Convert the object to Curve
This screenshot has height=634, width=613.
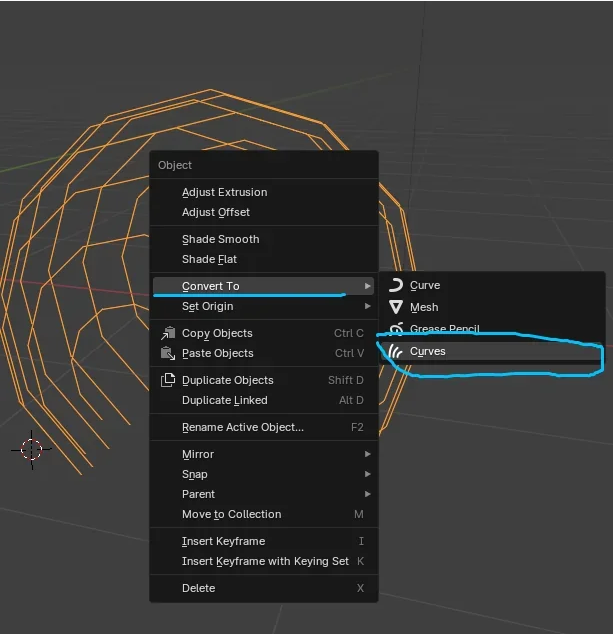tap(492, 285)
